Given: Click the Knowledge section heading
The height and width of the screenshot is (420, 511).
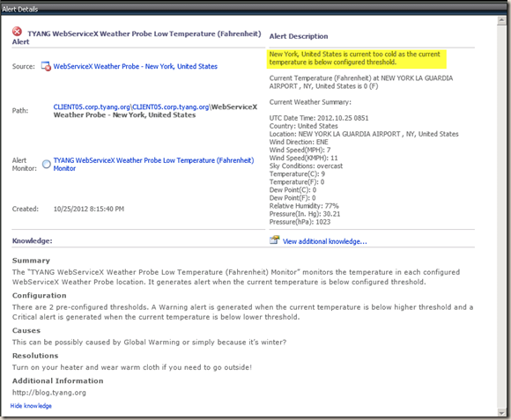Looking at the screenshot, I should click(x=33, y=241).
